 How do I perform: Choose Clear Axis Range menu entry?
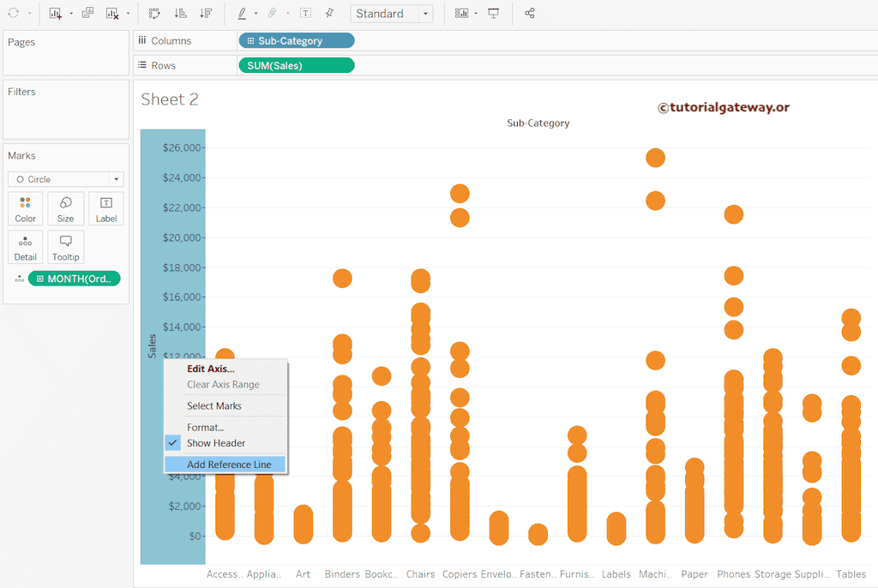[x=226, y=384]
